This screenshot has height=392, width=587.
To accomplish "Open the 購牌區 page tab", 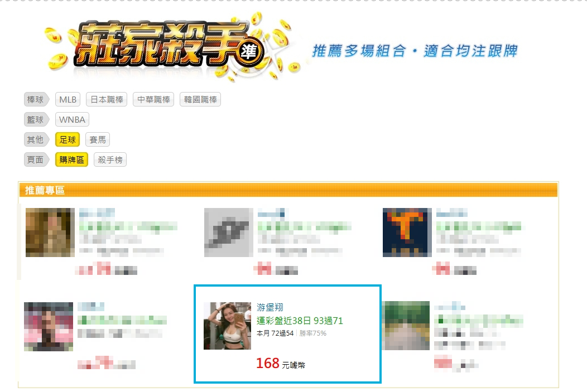I will point(71,159).
